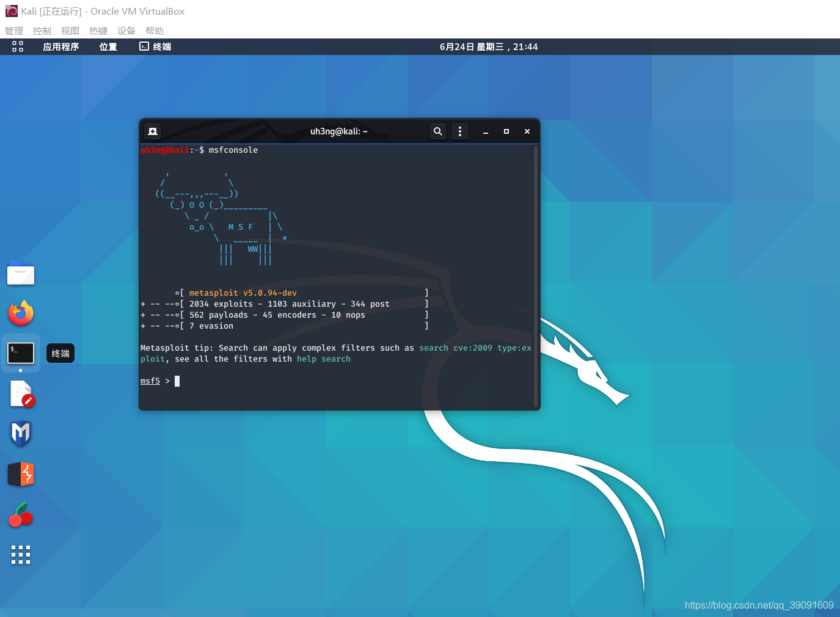The image size is (840, 617).
Task: Open VirtualBox 热键 menu
Action: [x=98, y=31]
